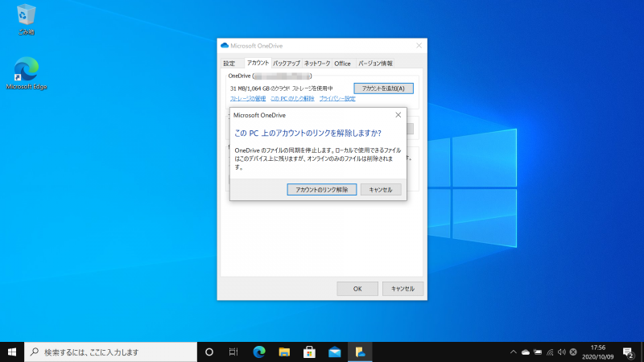644x362 pixels.
Task: Click the circled X tray icon
Action: (573, 352)
